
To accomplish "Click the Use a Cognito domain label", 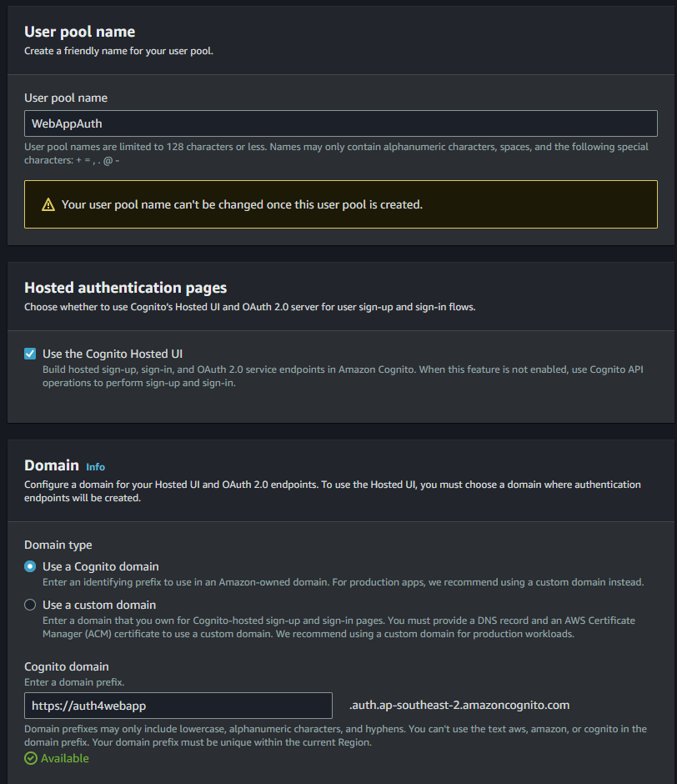I will click(x=101, y=566).
